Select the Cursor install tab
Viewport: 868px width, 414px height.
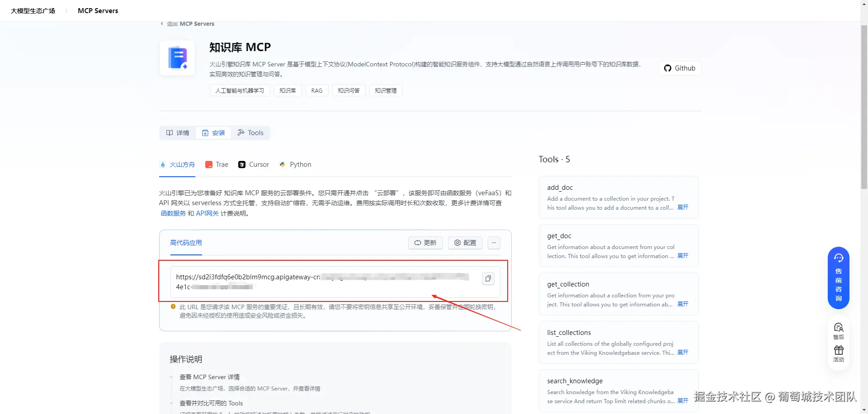click(x=254, y=165)
